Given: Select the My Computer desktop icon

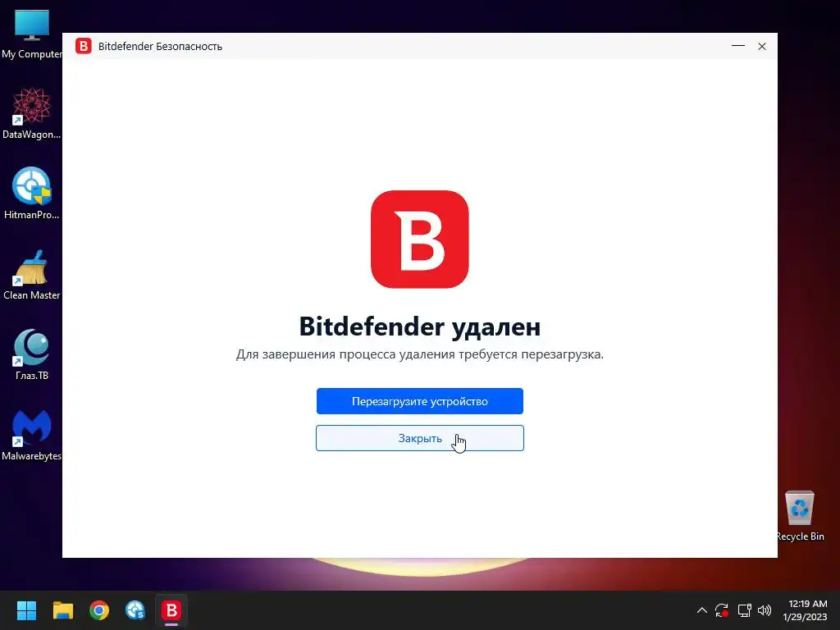Looking at the screenshot, I should coord(32,34).
